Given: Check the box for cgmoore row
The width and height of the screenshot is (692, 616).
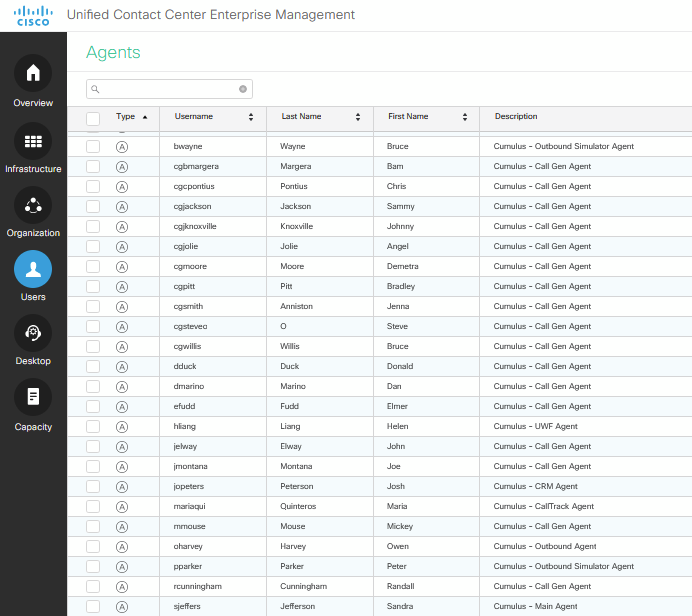Looking at the screenshot, I should click(x=93, y=266).
